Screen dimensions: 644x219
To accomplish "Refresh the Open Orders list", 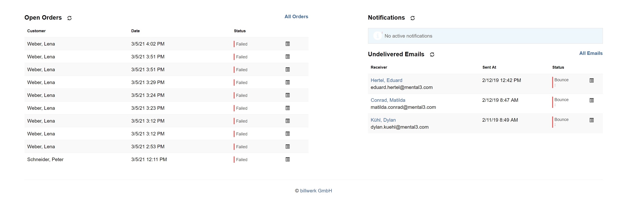I will [69, 18].
